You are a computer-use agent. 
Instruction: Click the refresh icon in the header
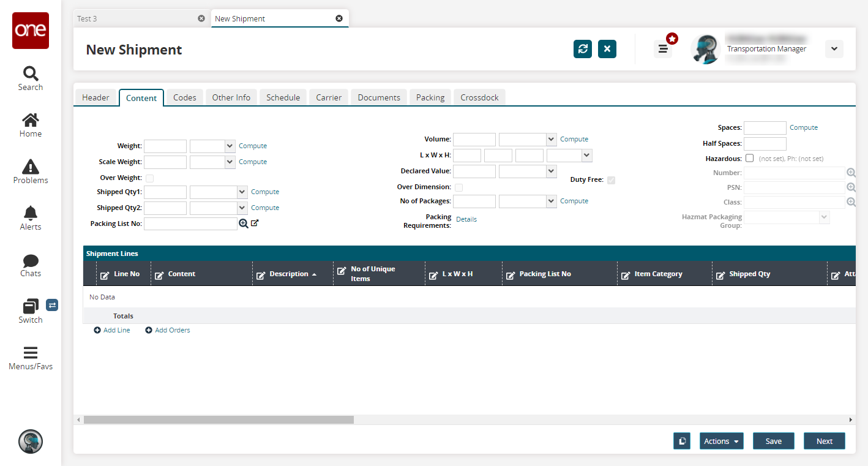pyautogui.click(x=583, y=49)
